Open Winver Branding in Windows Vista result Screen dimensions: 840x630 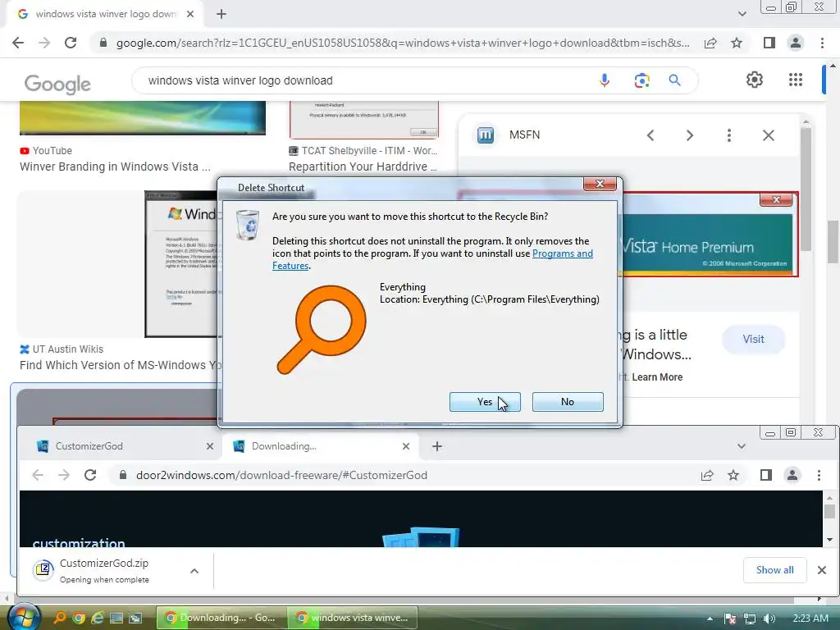(x=115, y=167)
